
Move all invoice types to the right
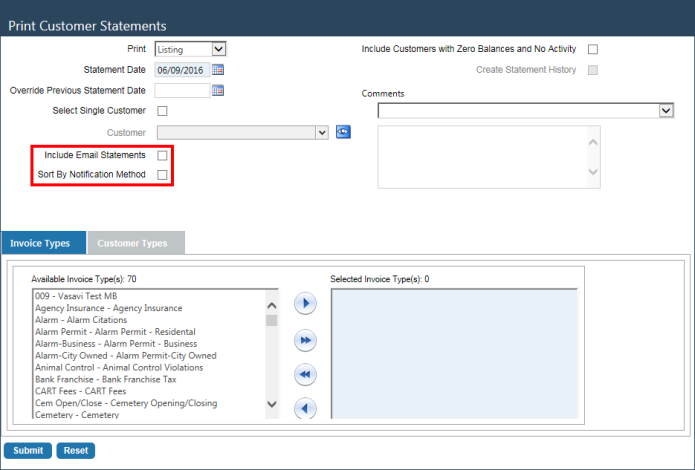pos(305,341)
